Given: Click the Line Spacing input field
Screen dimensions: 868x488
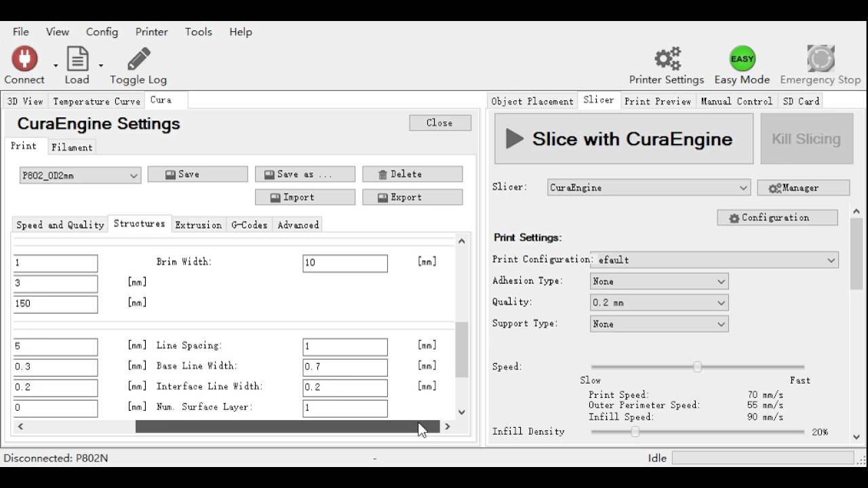Looking at the screenshot, I should (x=345, y=346).
